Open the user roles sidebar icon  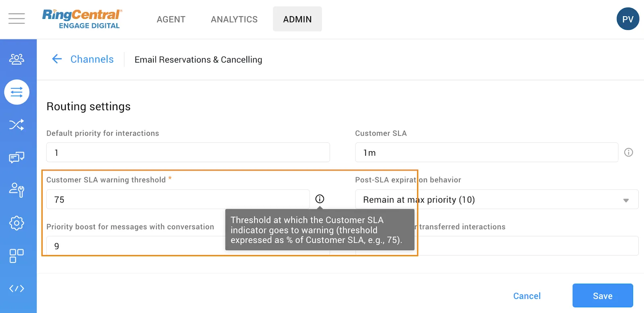tap(17, 189)
